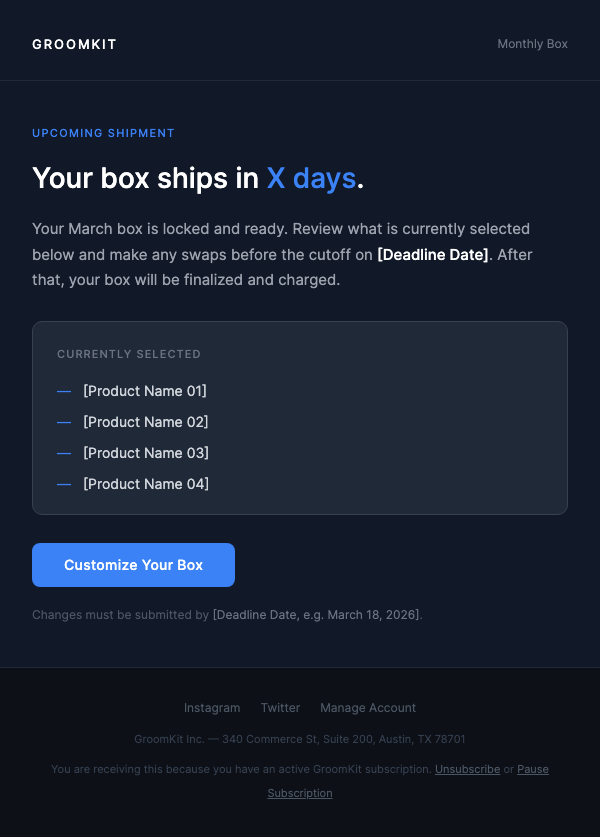Open the Twitter link in the footer
Image resolution: width=600 pixels, height=837 pixels.
click(x=280, y=707)
